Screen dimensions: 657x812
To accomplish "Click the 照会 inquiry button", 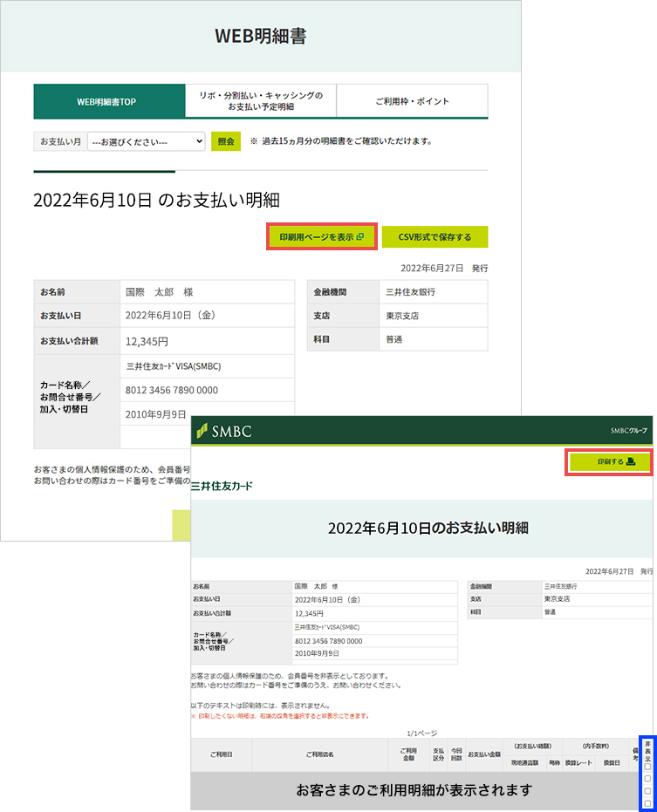I will tap(226, 141).
